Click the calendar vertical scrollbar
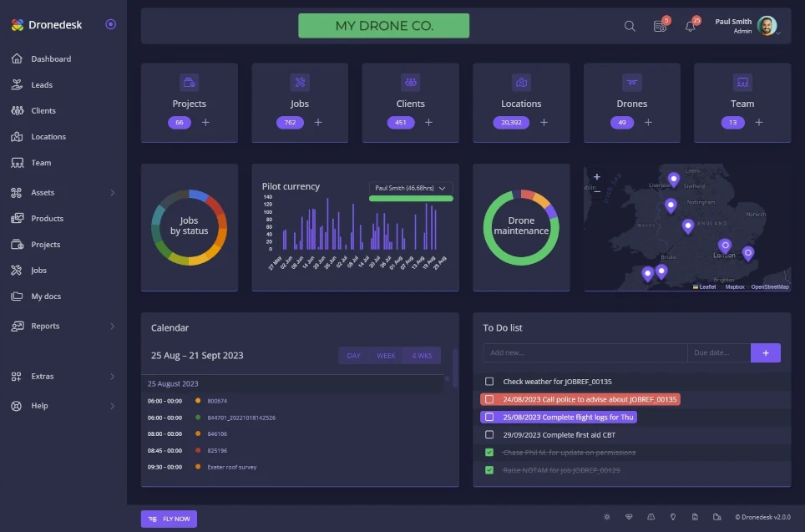Image resolution: width=805 pixels, height=532 pixels. (x=455, y=367)
